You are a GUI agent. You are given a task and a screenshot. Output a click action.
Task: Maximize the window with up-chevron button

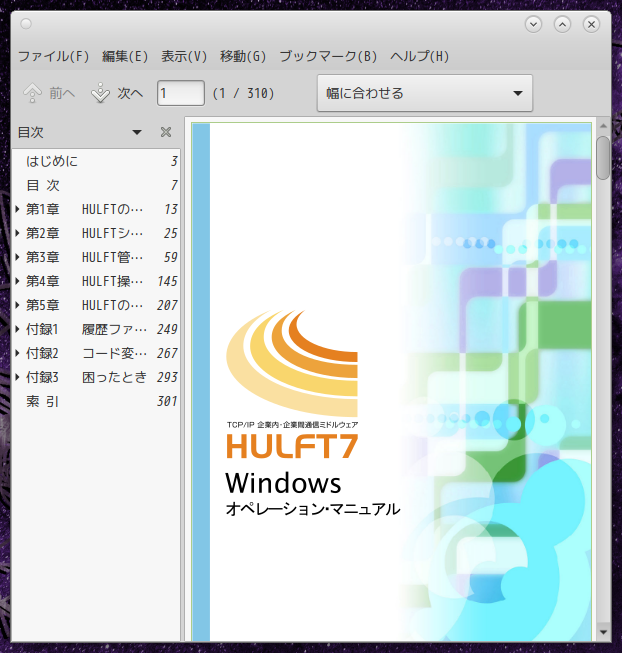[x=562, y=24]
